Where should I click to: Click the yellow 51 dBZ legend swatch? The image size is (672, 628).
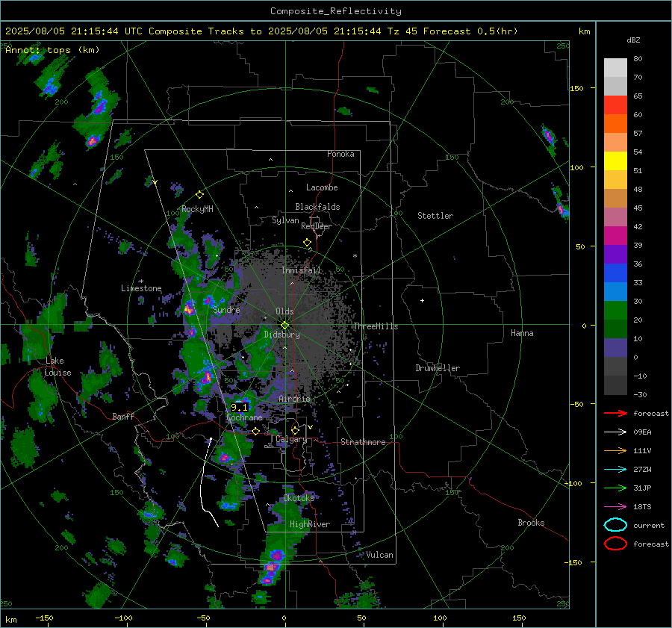[615, 161]
